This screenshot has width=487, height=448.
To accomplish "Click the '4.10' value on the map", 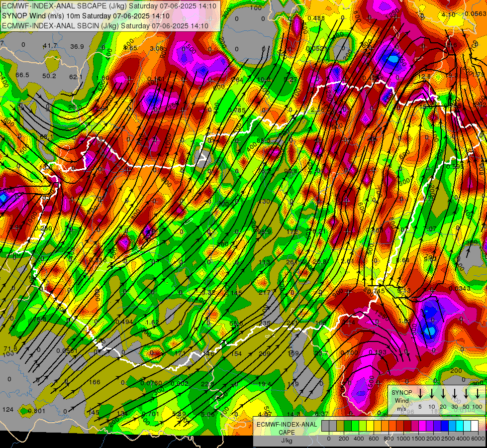I will coord(449,14).
